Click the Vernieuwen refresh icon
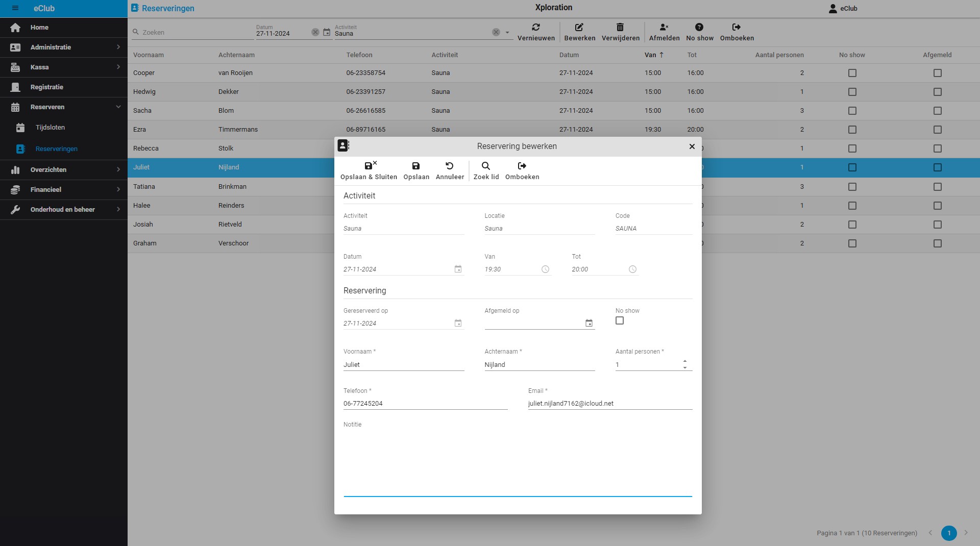The image size is (980, 546). [x=535, y=27]
